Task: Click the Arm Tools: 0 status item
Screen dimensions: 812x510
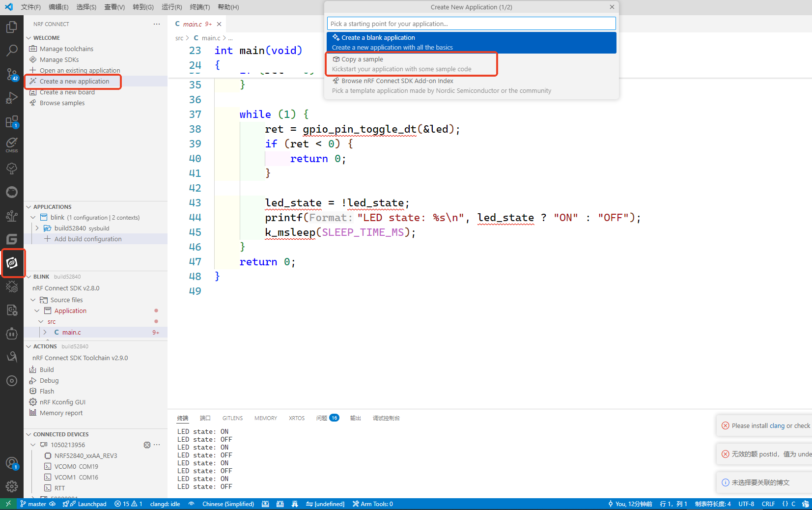Action: click(372, 504)
